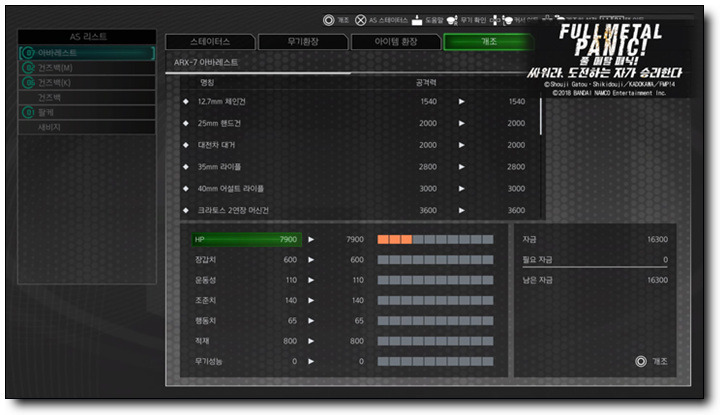Switch to the 무기환장 tab

(303, 42)
